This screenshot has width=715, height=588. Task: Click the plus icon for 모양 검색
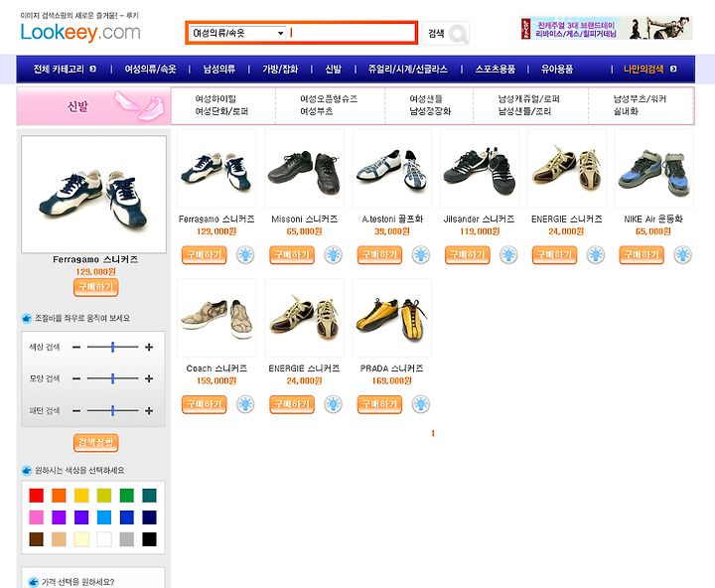tap(149, 378)
